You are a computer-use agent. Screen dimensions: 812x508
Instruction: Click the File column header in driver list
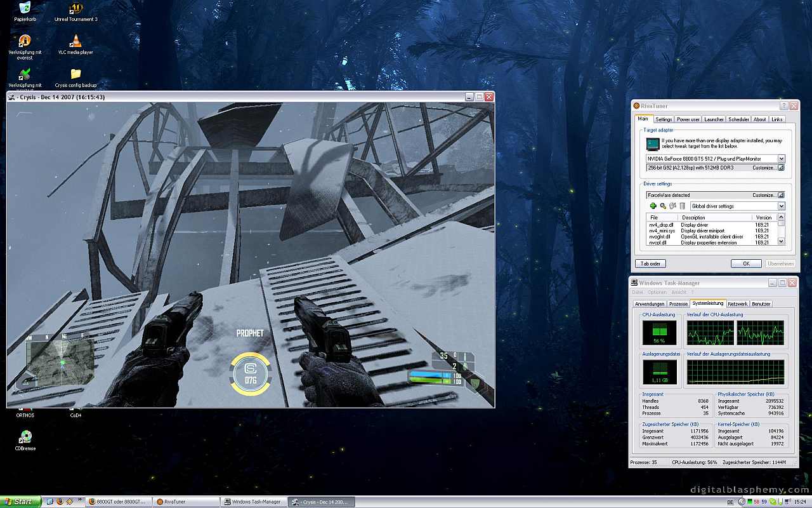[663, 217]
